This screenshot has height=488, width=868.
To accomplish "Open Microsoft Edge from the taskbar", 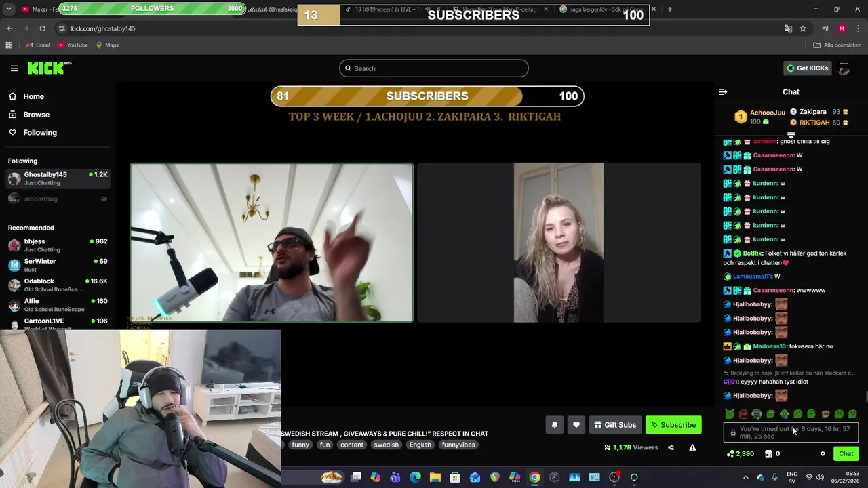I will [416, 477].
